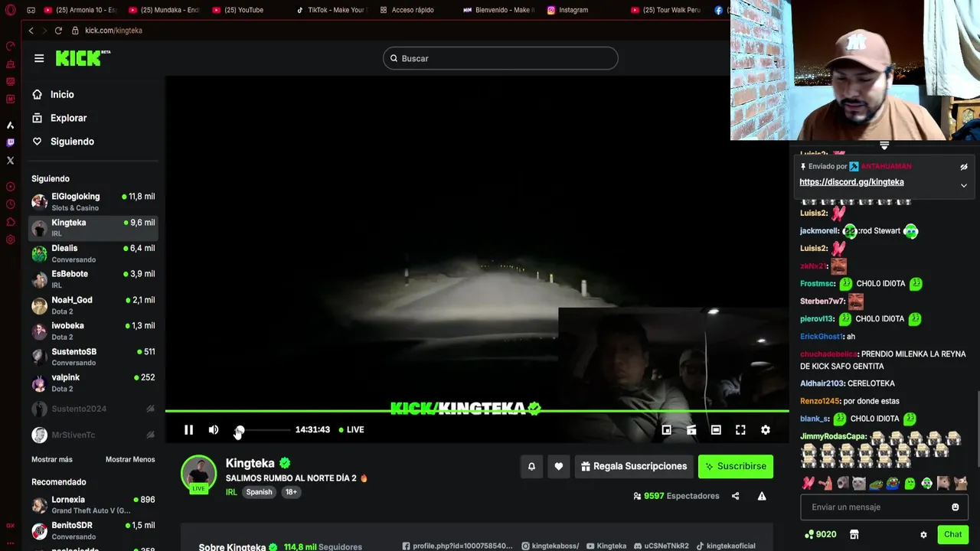Open offline channel Sustento2024
Screen dimensions: 980x551
tap(93, 409)
